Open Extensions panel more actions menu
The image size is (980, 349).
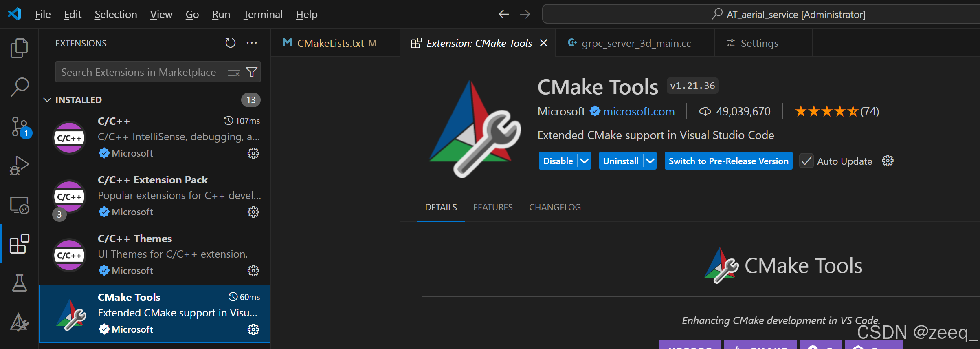pos(252,43)
